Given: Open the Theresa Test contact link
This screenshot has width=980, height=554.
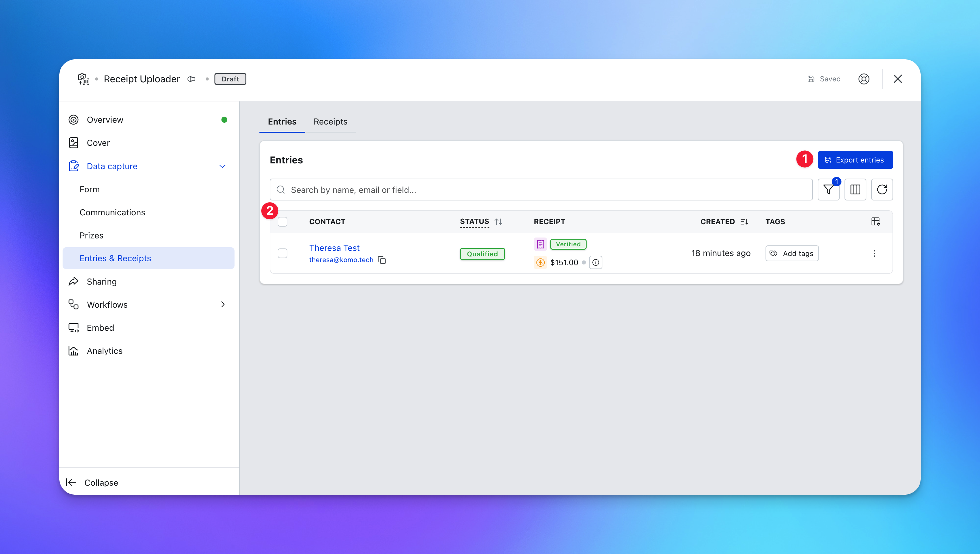Looking at the screenshot, I should 334,248.
